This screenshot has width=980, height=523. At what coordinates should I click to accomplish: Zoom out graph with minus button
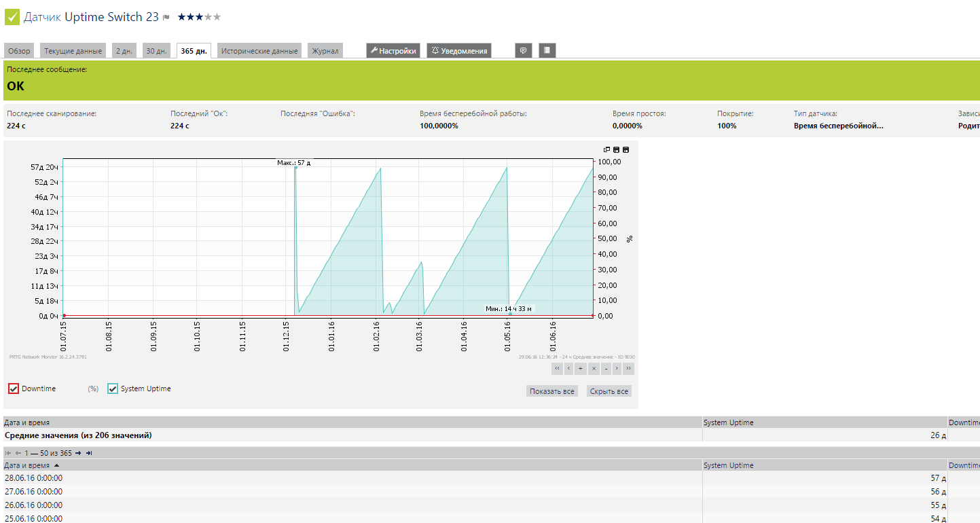(x=605, y=369)
